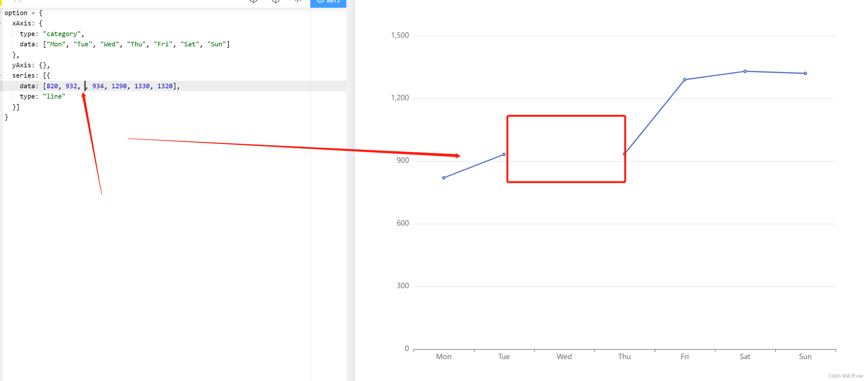
Task: Click the Tue data point marker
Action: tap(503, 154)
